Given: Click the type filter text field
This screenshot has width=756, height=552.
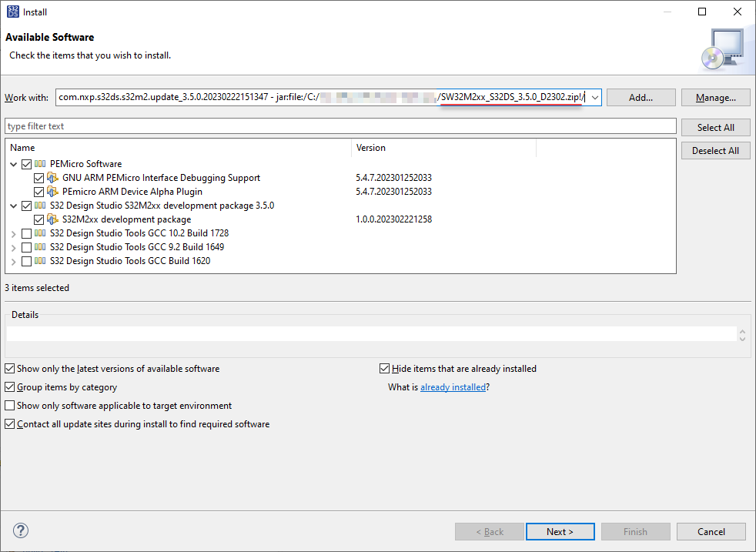Looking at the screenshot, I should click(340, 126).
